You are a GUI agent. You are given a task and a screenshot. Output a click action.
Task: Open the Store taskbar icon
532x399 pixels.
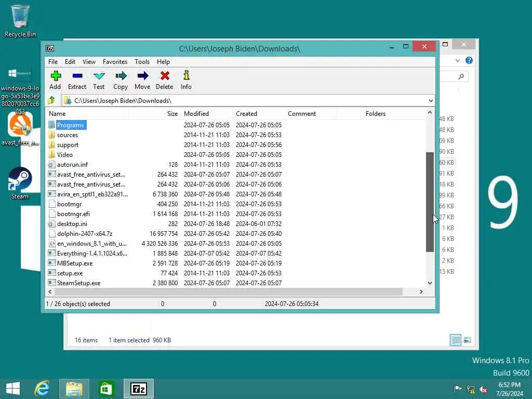(106, 389)
